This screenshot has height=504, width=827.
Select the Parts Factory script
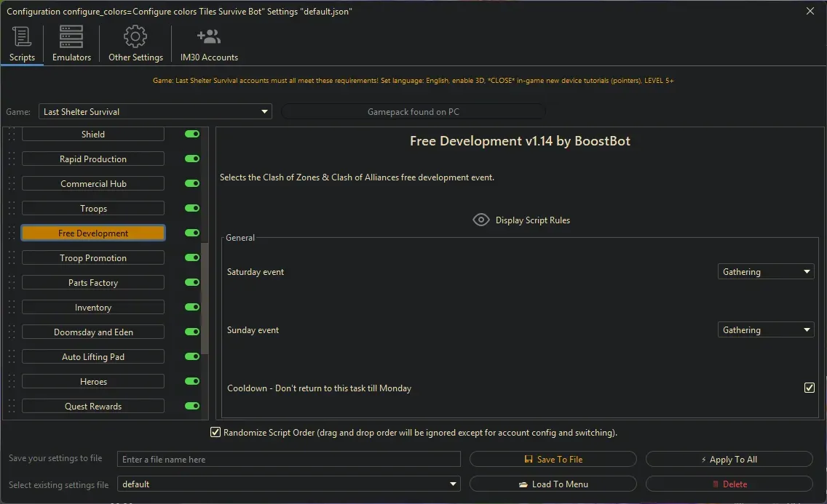click(x=93, y=283)
